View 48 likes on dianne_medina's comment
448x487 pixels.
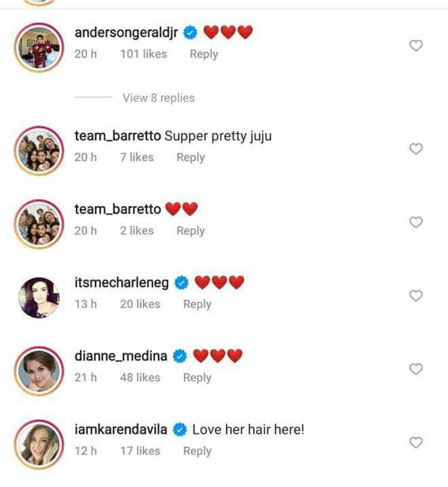pyautogui.click(x=140, y=377)
